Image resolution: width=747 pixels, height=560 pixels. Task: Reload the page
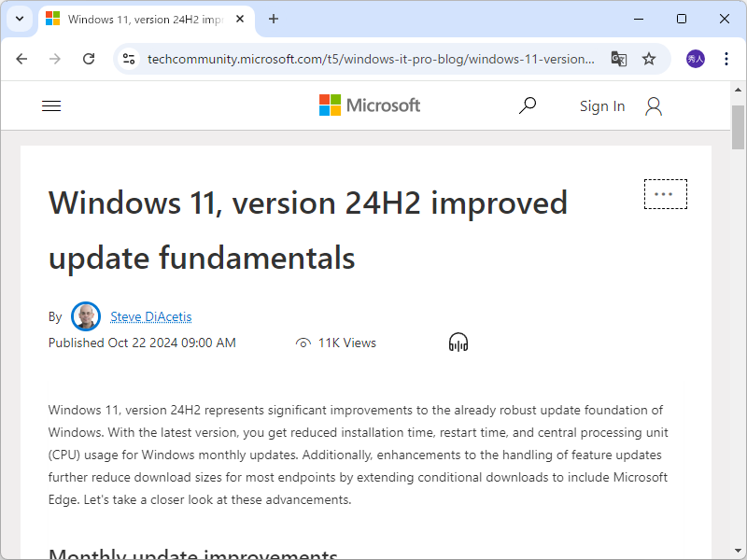(89, 58)
